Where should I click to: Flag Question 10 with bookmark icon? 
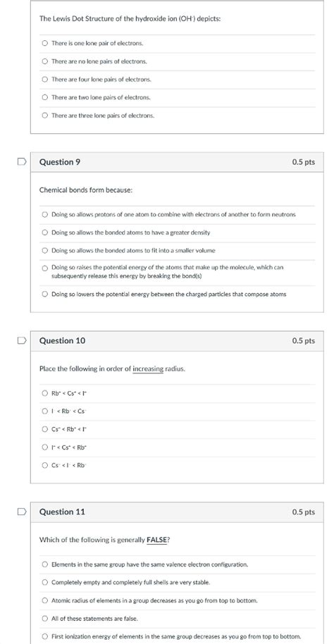(22, 340)
